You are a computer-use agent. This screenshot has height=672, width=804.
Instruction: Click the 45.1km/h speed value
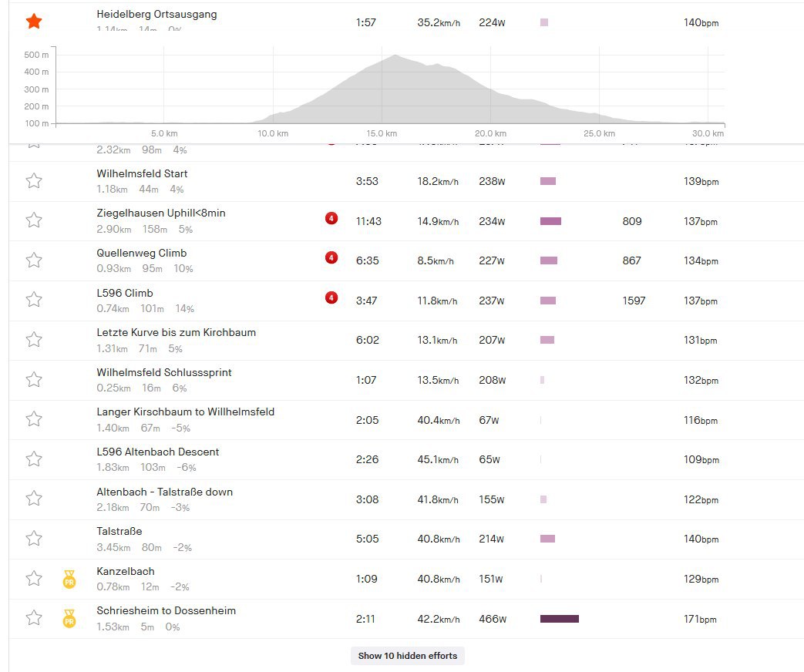[x=438, y=459]
